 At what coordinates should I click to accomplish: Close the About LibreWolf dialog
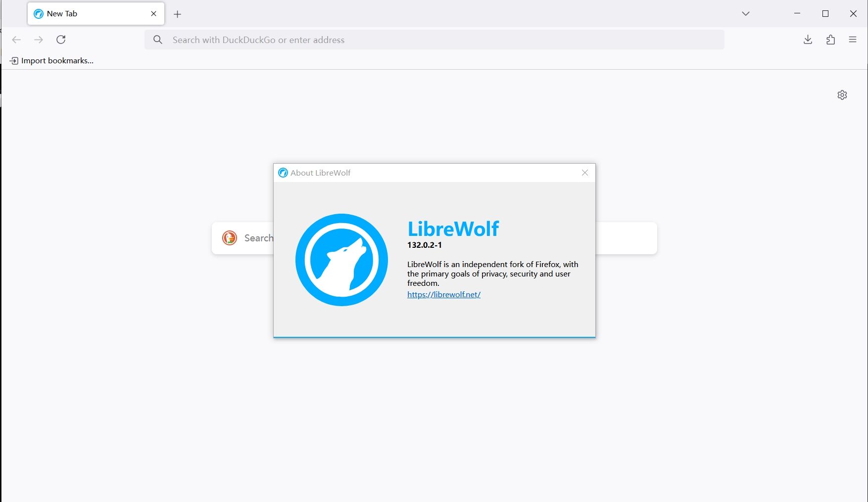(585, 173)
